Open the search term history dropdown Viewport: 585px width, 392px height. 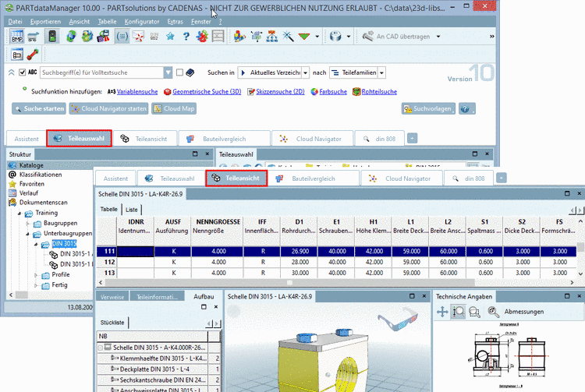pyautogui.click(x=168, y=72)
